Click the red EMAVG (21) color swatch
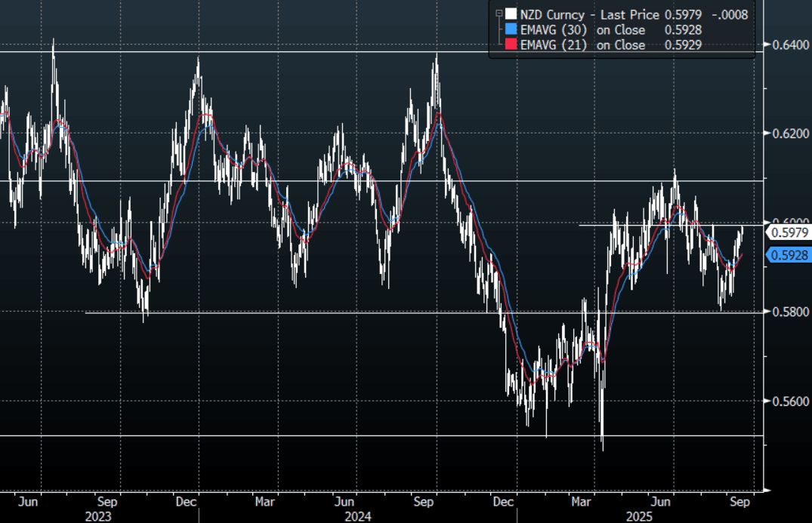The width and height of the screenshot is (812, 523). click(x=511, y=45)
